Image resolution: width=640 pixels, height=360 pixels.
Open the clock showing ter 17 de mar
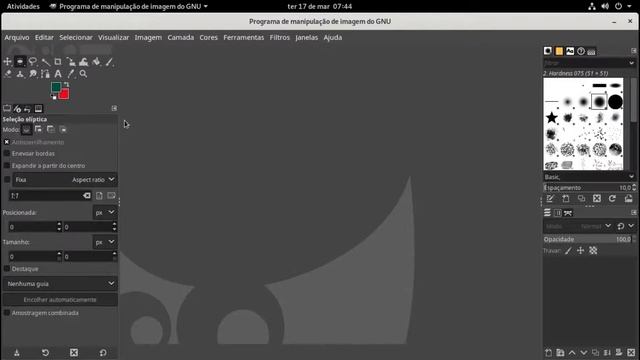(x=320, y=6)
